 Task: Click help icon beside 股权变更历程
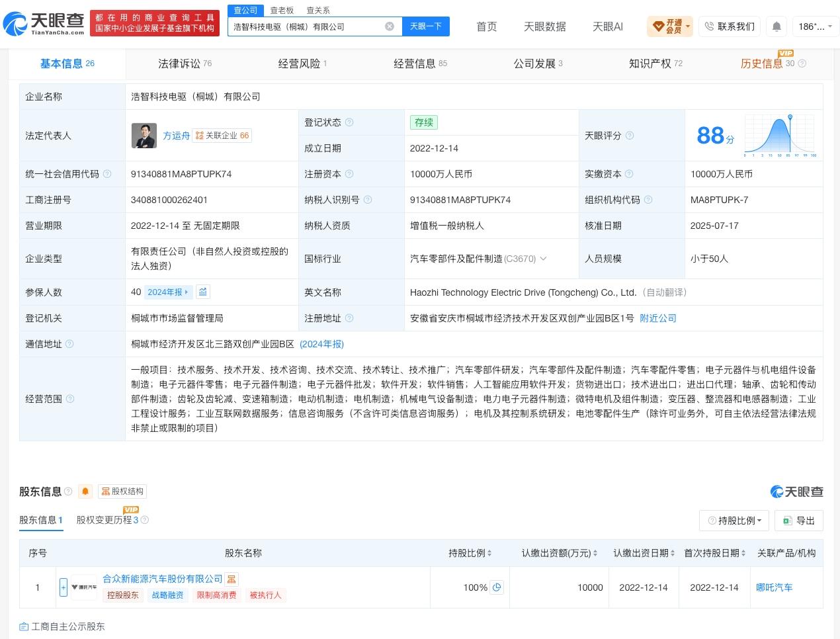pos(145,520)
